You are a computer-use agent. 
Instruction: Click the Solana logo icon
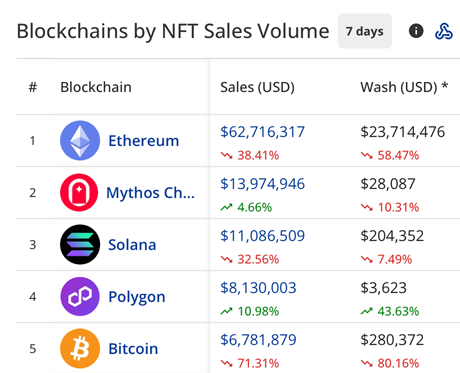tap(80, 244)
